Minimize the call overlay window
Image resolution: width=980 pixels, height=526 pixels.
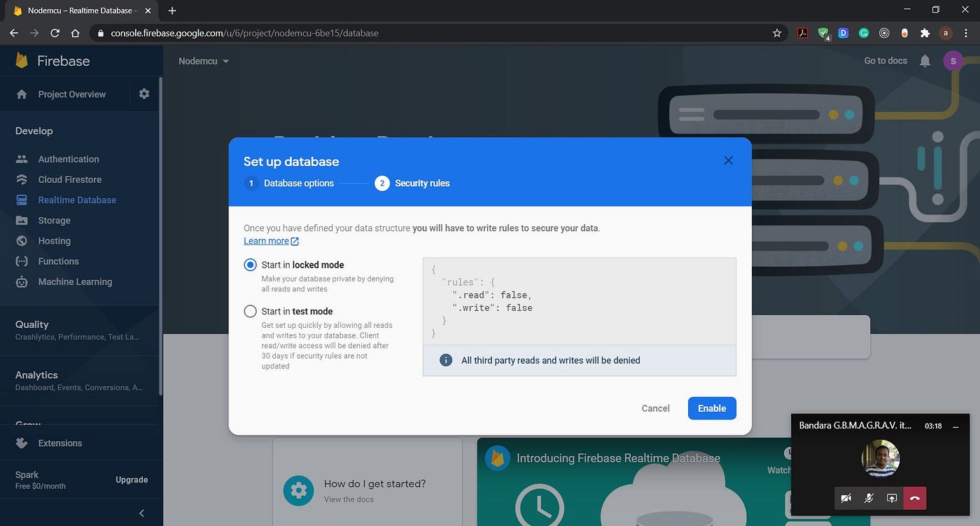(x=956, y=426)
